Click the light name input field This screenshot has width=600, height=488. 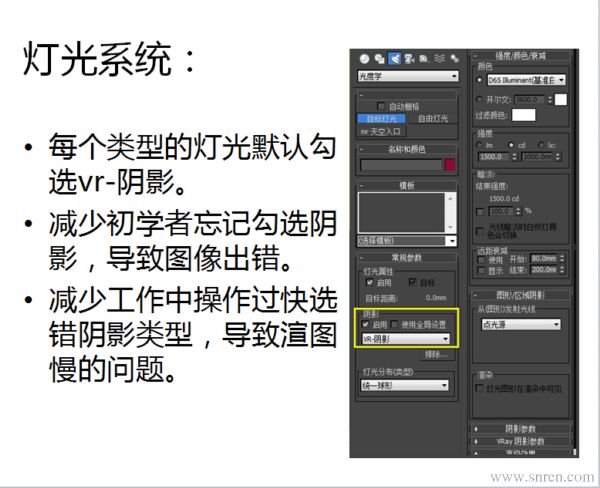[401, 165]
